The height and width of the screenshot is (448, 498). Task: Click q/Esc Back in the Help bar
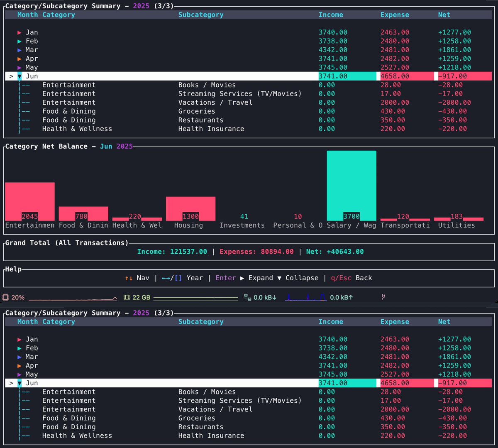(x=351, y=278)
